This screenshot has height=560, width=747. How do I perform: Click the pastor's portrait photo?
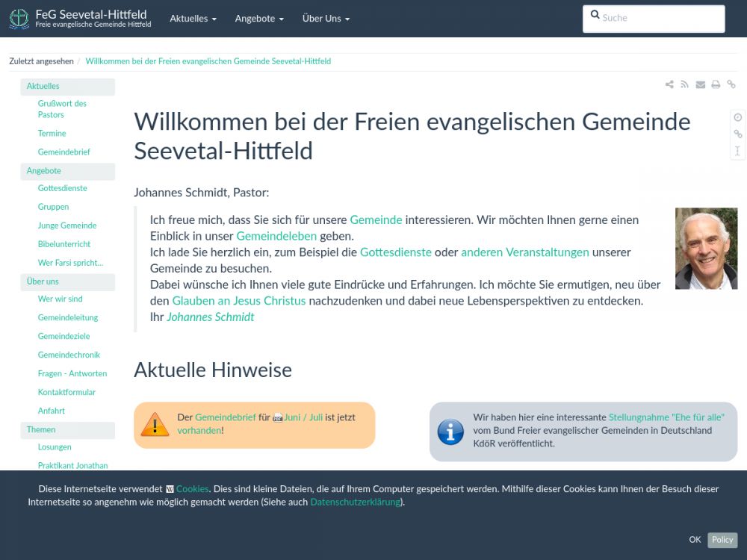click(706, 249)
